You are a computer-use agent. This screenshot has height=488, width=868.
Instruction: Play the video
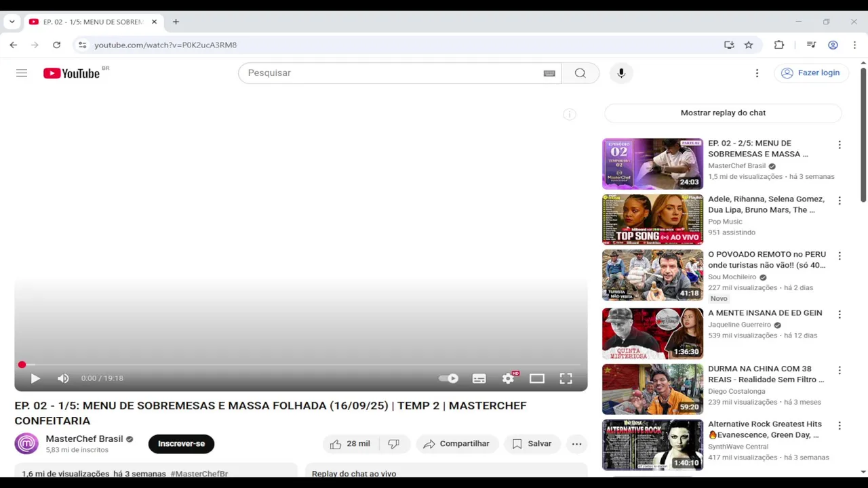[35, 378]
